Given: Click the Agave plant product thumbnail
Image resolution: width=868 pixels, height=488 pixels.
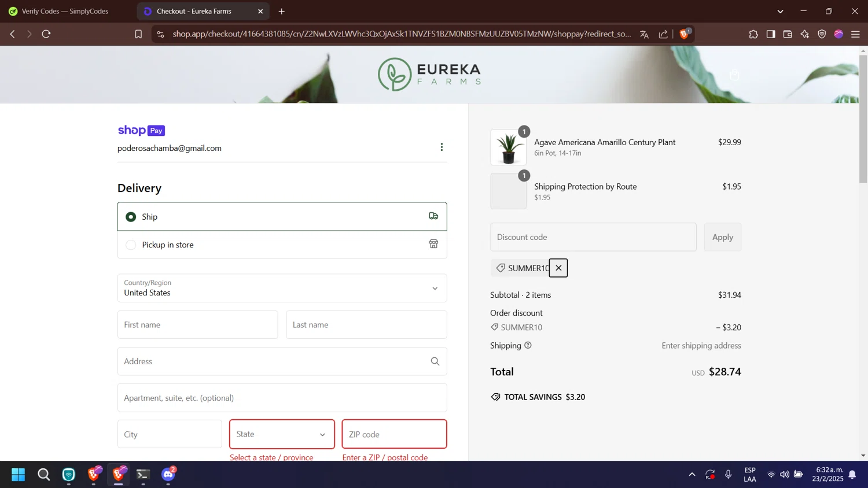Looking at the screenshot, I should pyautogui.click(x=509, y=147).
